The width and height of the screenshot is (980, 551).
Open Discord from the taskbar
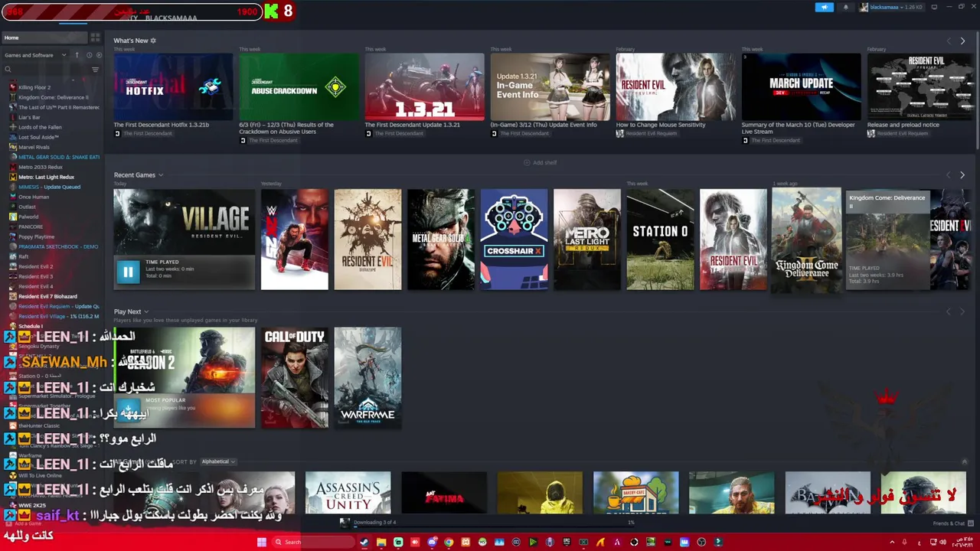(432, 542)
